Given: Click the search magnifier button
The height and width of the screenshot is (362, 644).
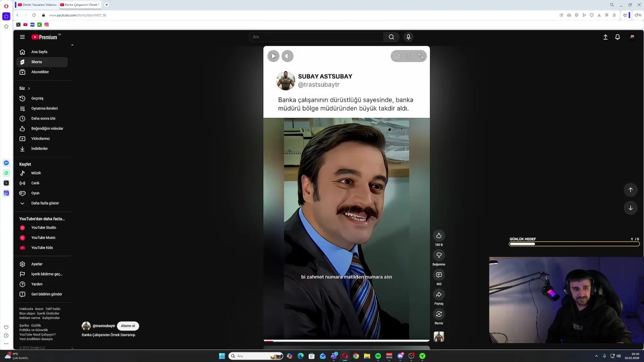Looking at the screenshot, I should click(391, 37).
